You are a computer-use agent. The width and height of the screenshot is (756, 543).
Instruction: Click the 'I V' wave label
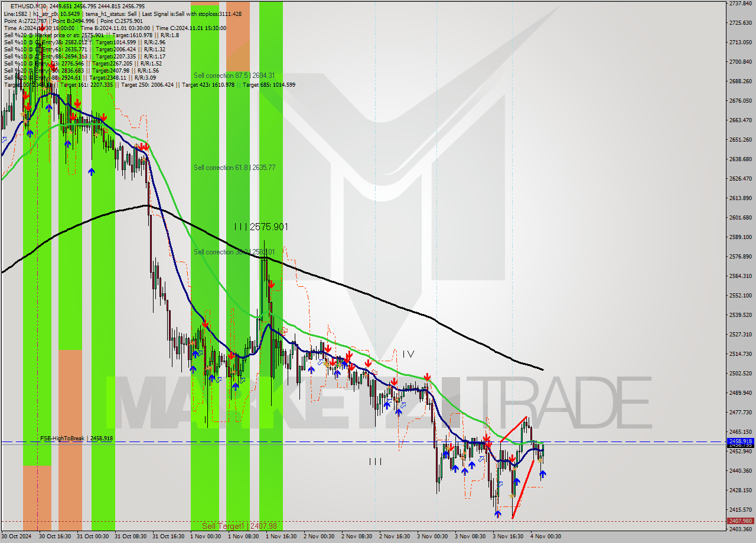(408, 354)
